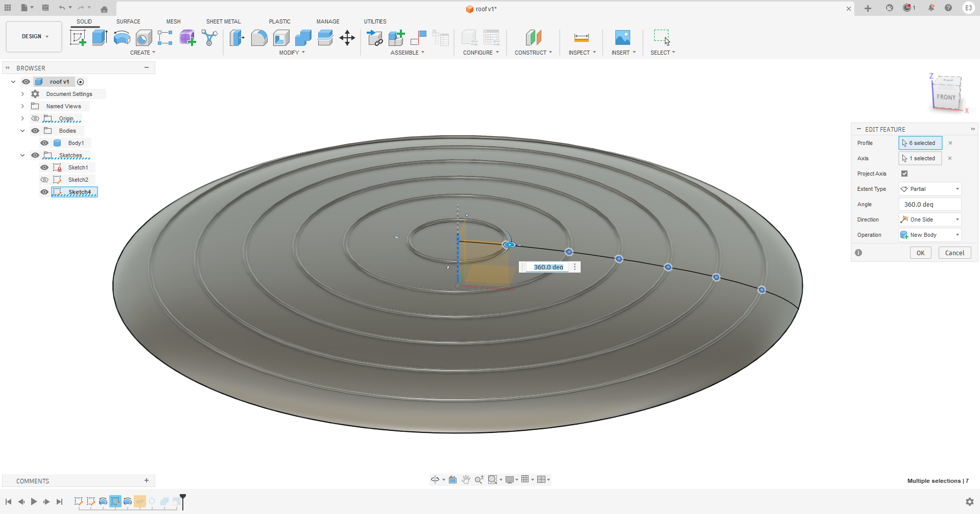Expand Named Views node
The width and height of the screenshot is (980, 514).
(22, 106)
